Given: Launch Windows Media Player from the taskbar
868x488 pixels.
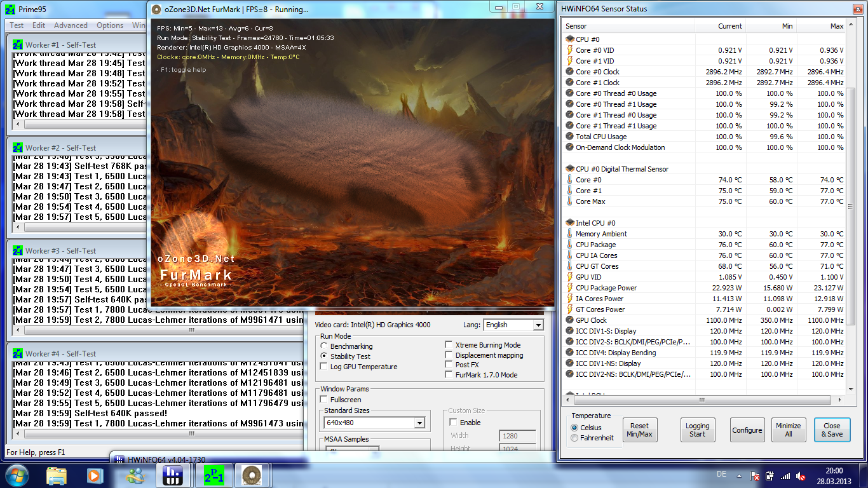Looking at the screenshot, I should point(95,475).
